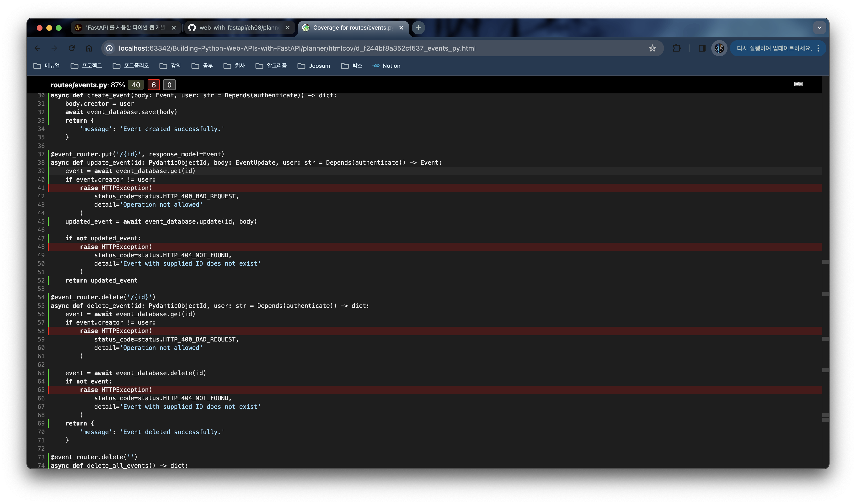Toggle the 6 missing lines filter
856x504 pixels.
point(154,85)
